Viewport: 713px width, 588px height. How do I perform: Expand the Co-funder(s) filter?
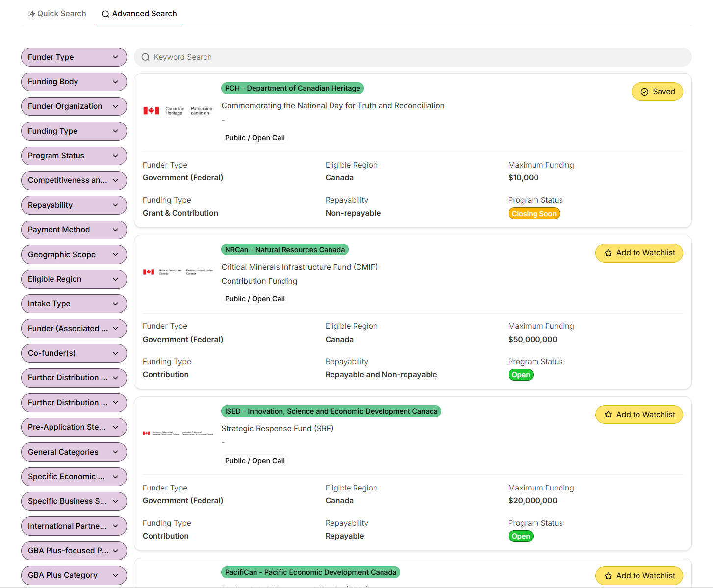point(74,353)
